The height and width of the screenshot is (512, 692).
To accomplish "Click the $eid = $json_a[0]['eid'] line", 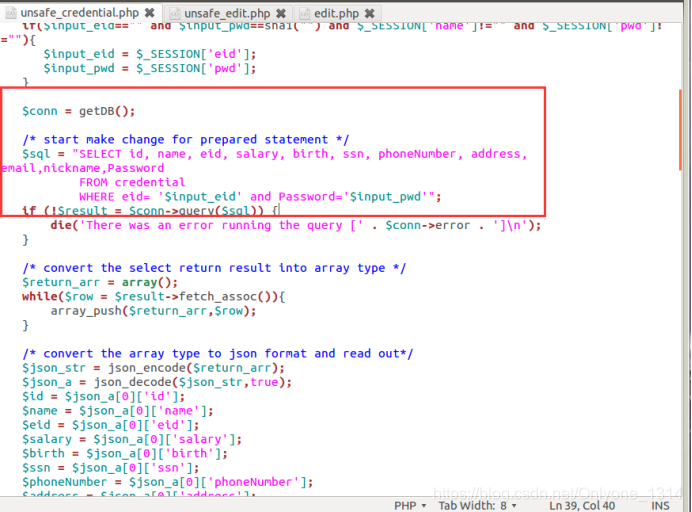I will (x=111, y=425).
